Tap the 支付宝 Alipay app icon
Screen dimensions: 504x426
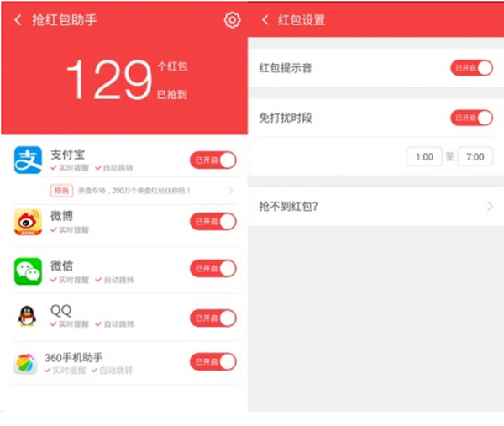pos(28,160)
